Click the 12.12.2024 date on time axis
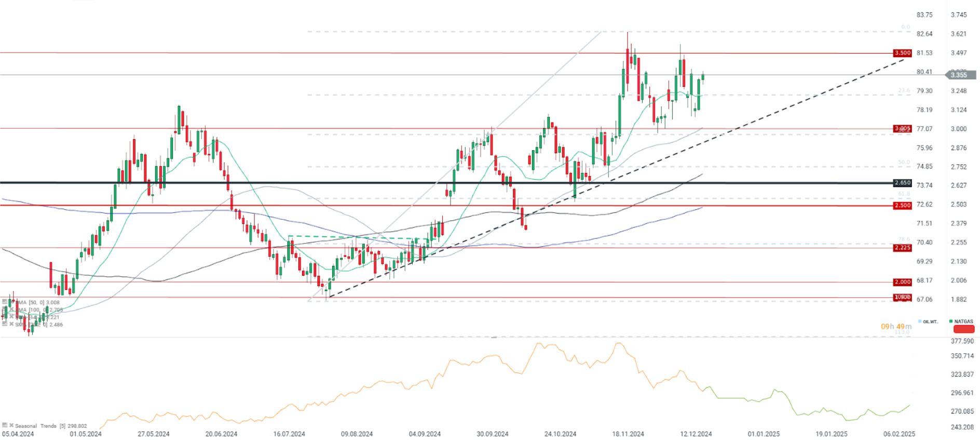Screen dimensions: 980x440 [696, 434]
